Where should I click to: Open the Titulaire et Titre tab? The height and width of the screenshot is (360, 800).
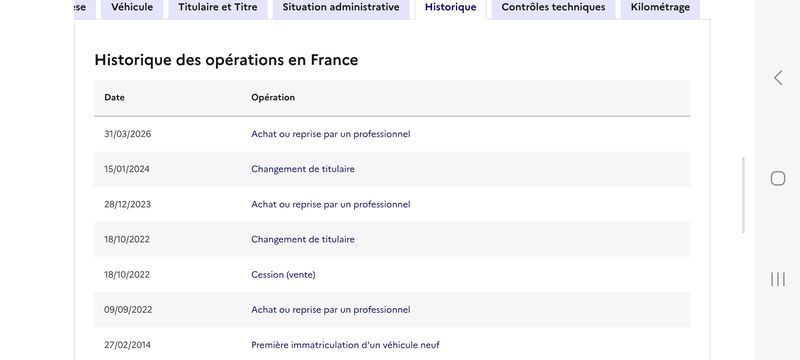pyautogui.click(x=218, y=8)
